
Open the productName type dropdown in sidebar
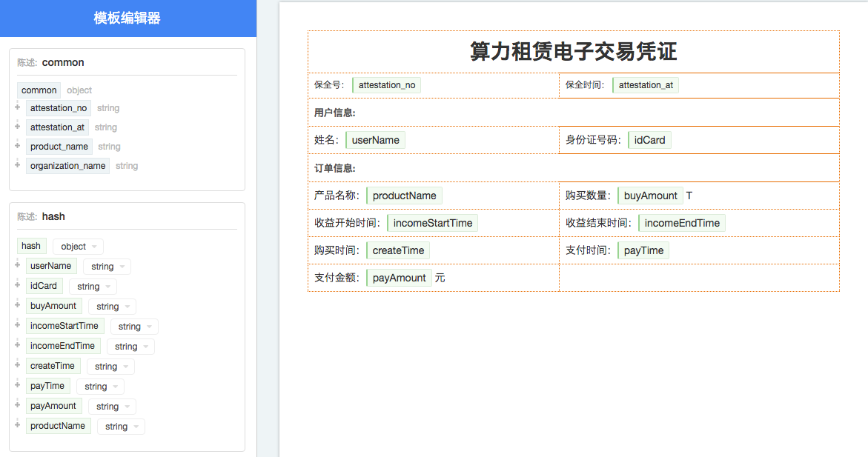click(122, 427)
